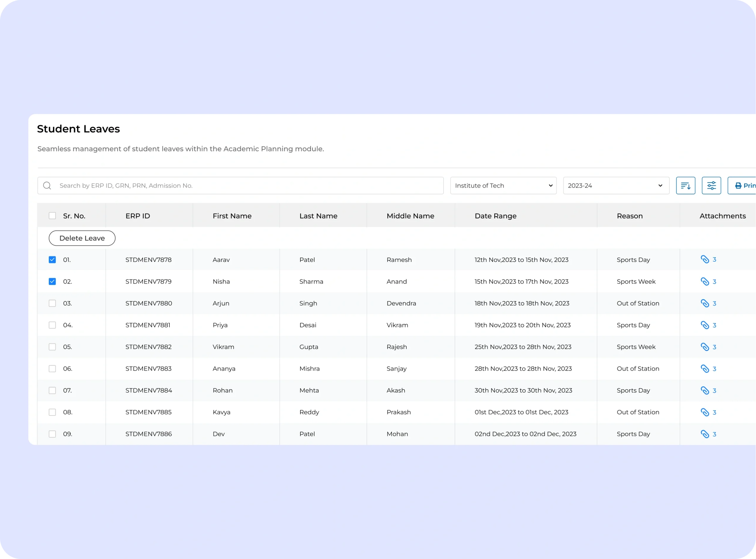Uncheck row 02 Nisha Sharma checkbox
This screenshot has width=756, height=559.
pyautogui.click(x=52, y=281)
